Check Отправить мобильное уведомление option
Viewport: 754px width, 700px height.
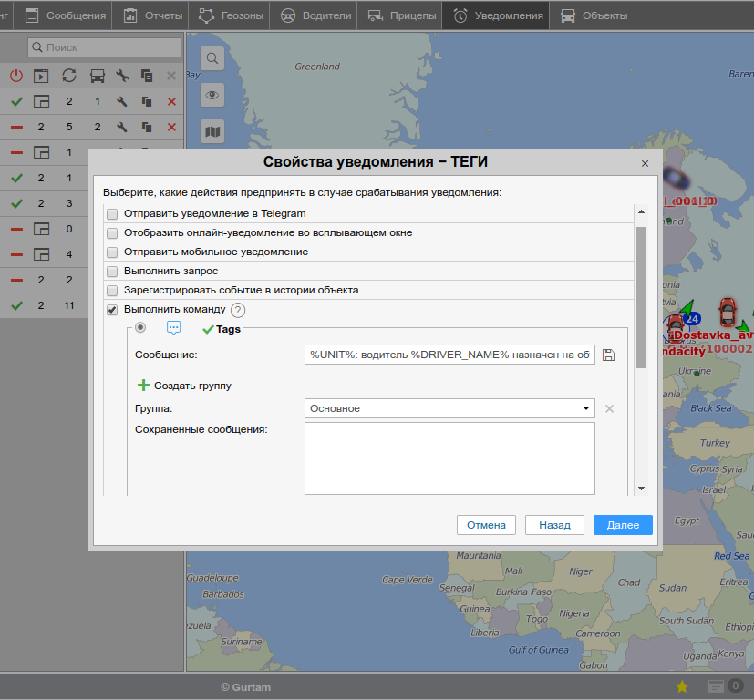coord(112,252)
